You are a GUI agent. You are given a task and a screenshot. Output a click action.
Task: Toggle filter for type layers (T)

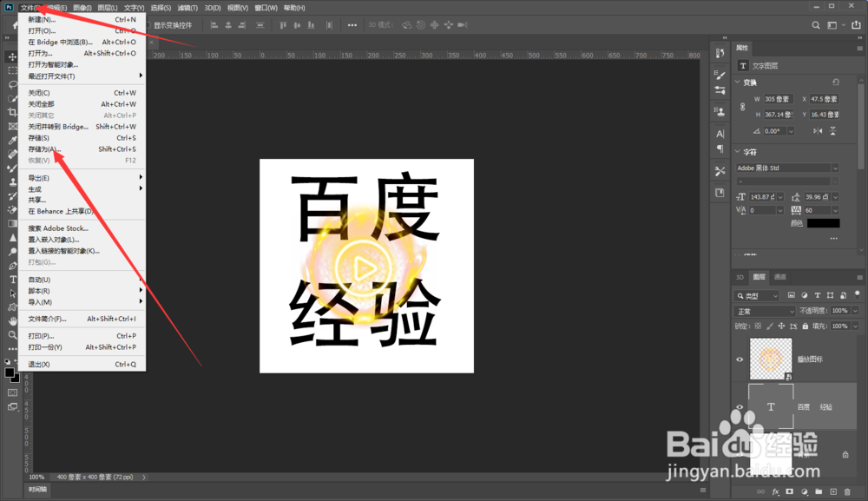[817, 295]
